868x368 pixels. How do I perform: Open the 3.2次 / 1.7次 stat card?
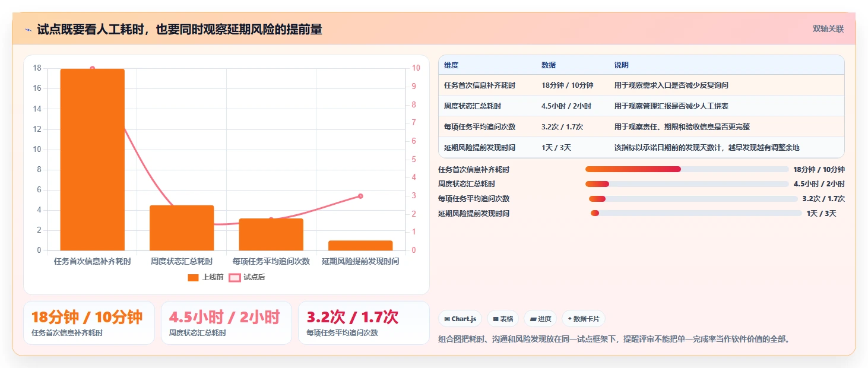click(x=364, y=323)
